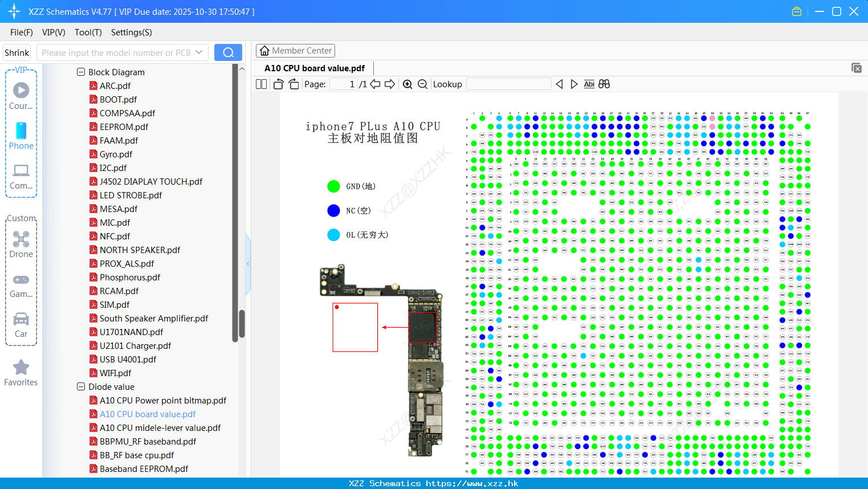Collapse the Block Diagram folder

(81, 72)
